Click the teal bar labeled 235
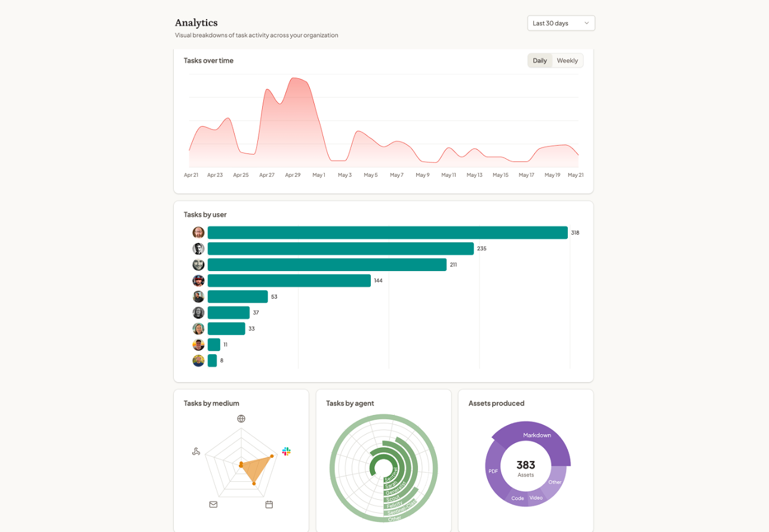769x532 pixels. click(340, 248)
